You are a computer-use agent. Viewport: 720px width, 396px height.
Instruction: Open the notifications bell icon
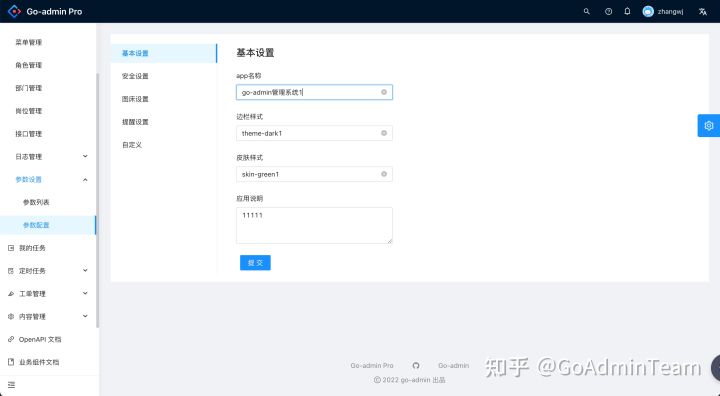click(x=627, y=11)
